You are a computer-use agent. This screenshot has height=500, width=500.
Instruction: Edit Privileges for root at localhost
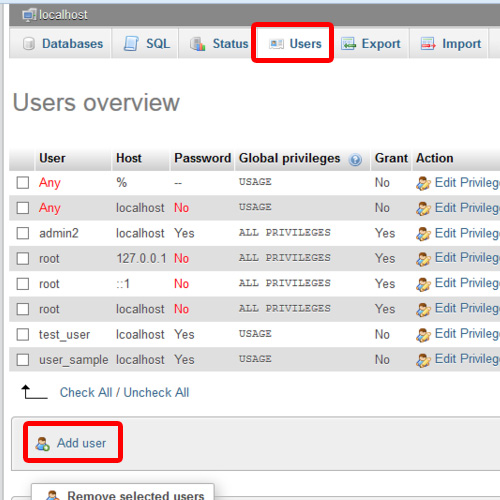point(467,309)
